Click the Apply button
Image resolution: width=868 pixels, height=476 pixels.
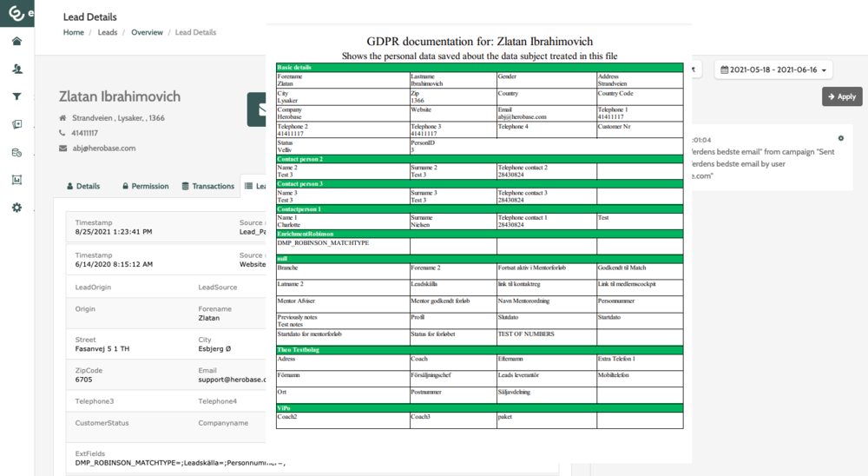[841, 96]
